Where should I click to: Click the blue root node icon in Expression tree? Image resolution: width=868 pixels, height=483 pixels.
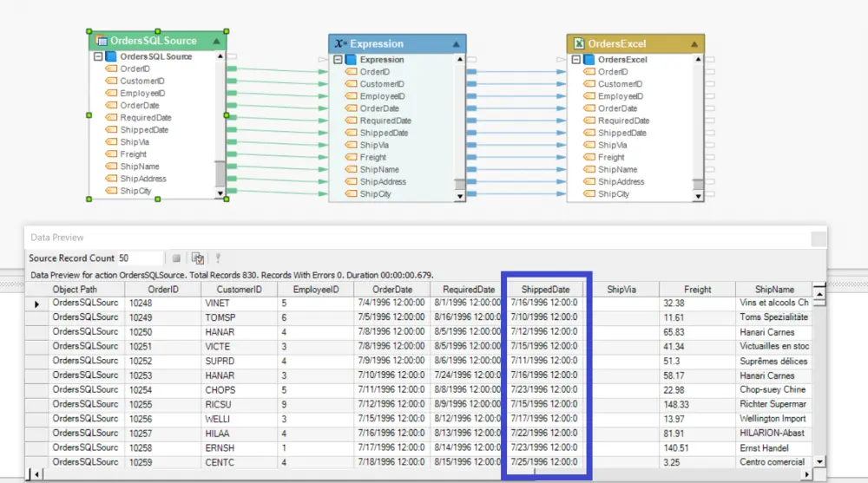tap(351, 59)
